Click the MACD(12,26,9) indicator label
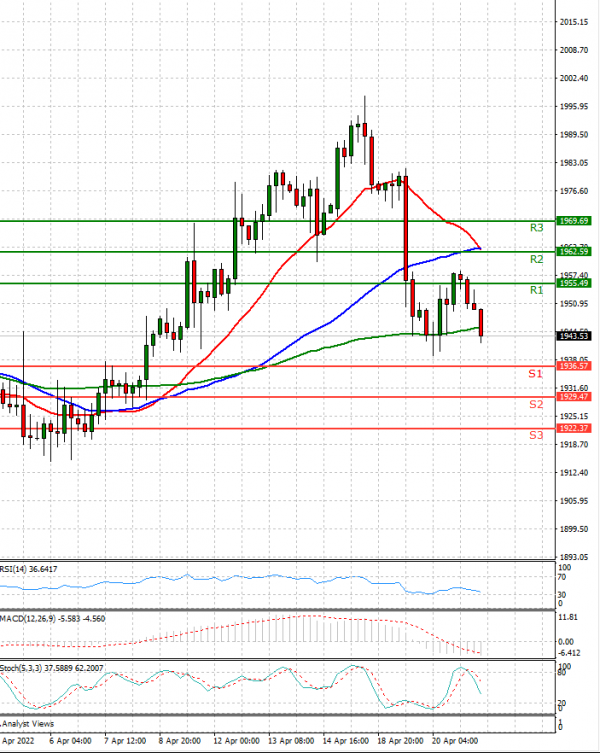This screenshot has height=753, width=600. [52, 619]
